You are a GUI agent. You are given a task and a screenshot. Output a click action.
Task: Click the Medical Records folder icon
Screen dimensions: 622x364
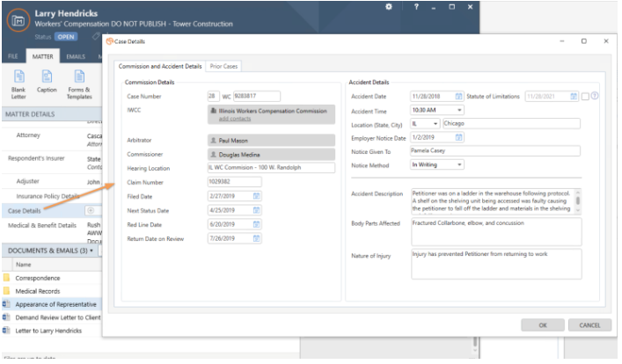click(6, 291)
